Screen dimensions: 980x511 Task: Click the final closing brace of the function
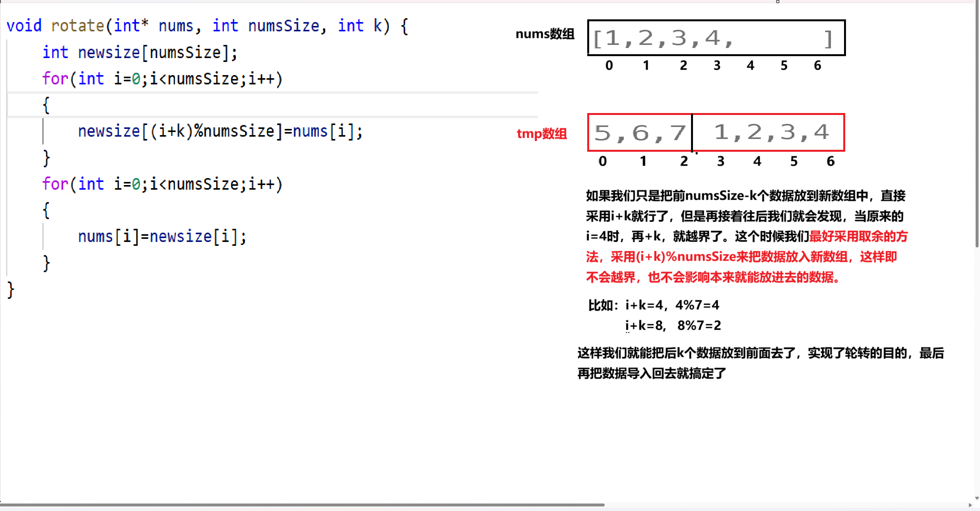pyautogui.click(x=10, y=290)
